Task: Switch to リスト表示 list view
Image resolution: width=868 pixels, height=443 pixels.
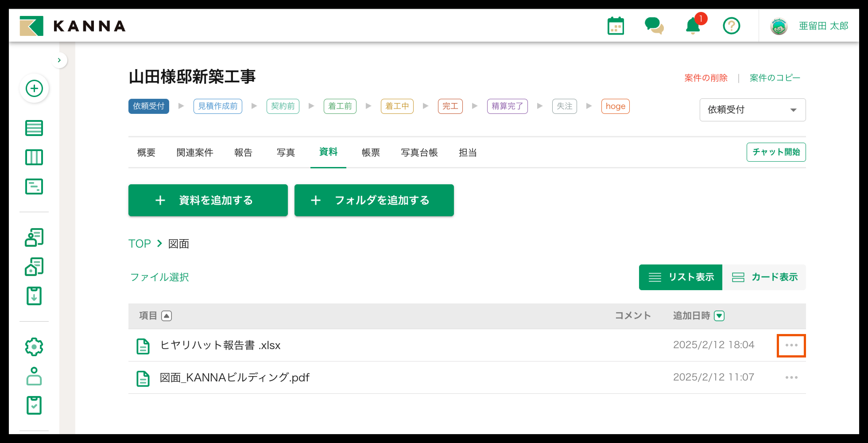Action: [x=680, y=277]
